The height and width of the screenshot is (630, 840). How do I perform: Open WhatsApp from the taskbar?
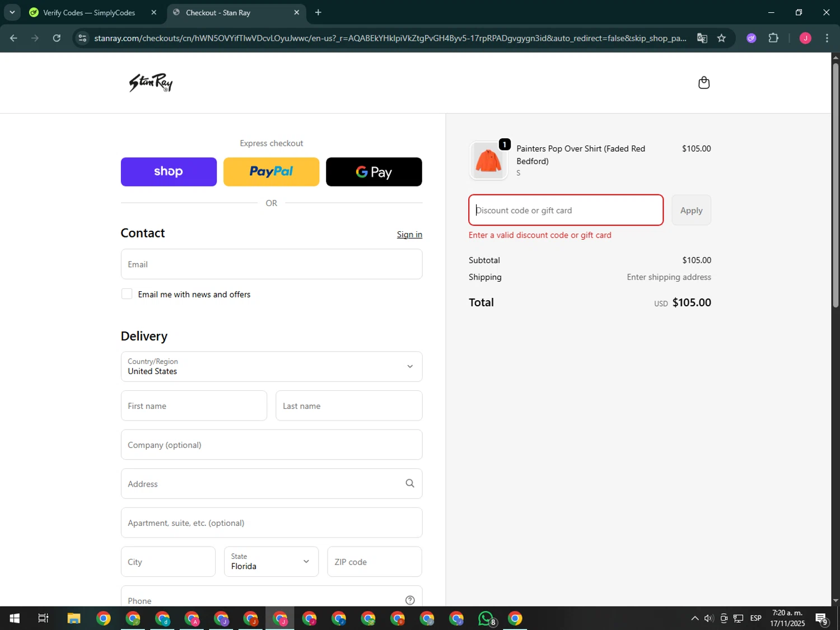click(x=487, y=618)
